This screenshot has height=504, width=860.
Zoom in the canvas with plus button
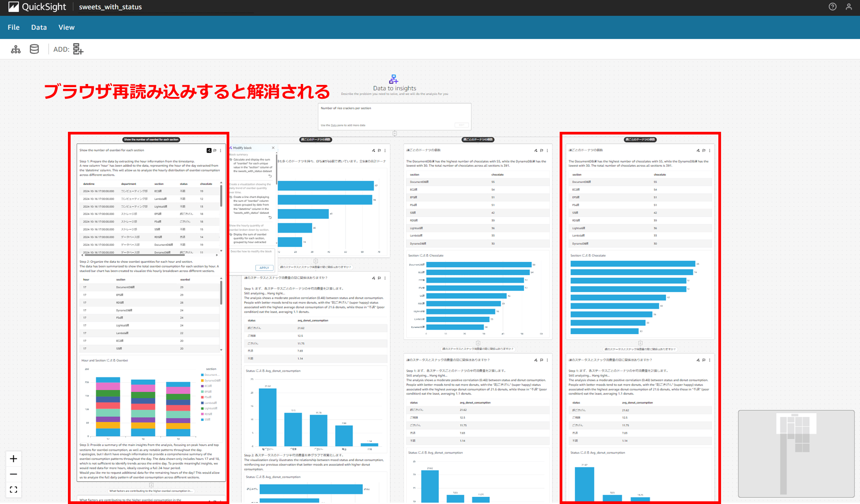tap(13, 459)
